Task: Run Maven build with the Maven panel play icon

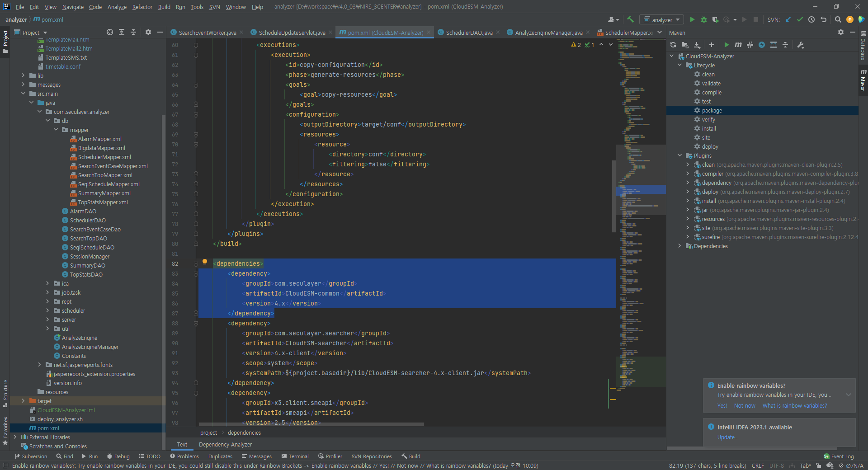Action: pos(726,45)
